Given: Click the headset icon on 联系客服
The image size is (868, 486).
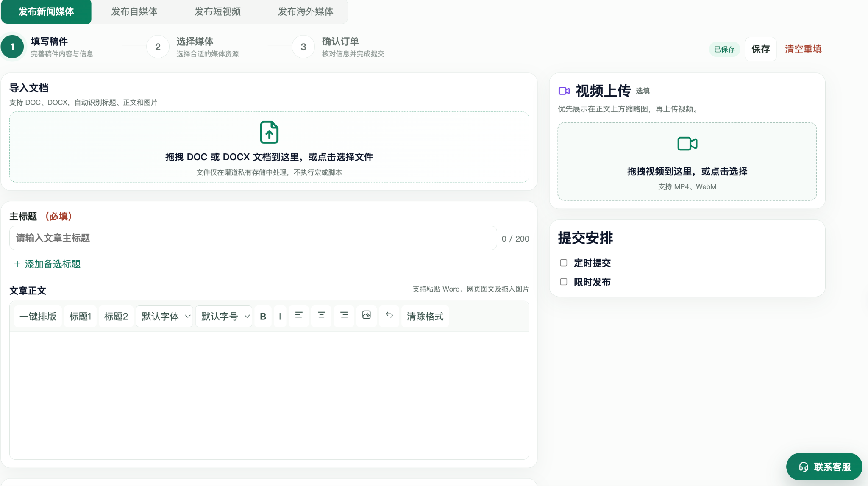Looking at the screenshot, I should click(803, 467).
